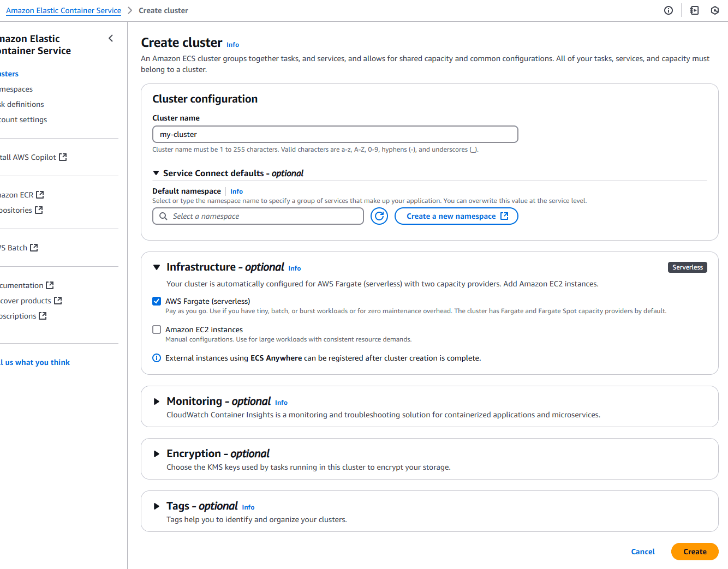Collapse the side navigation panel
The width and height of the screenshot is (728, 569).
pyautogui.click(x=111, y=38)
